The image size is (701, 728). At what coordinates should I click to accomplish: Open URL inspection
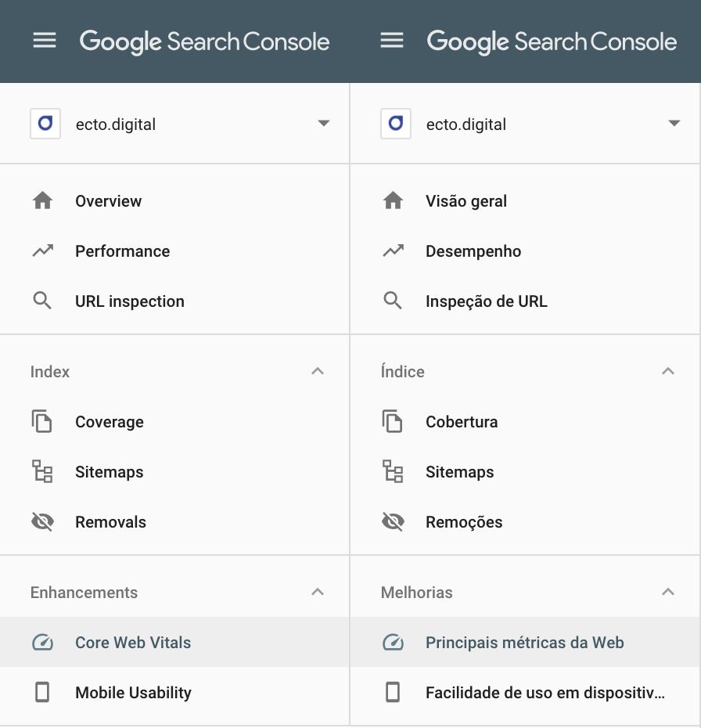click(x=130, y=301)
